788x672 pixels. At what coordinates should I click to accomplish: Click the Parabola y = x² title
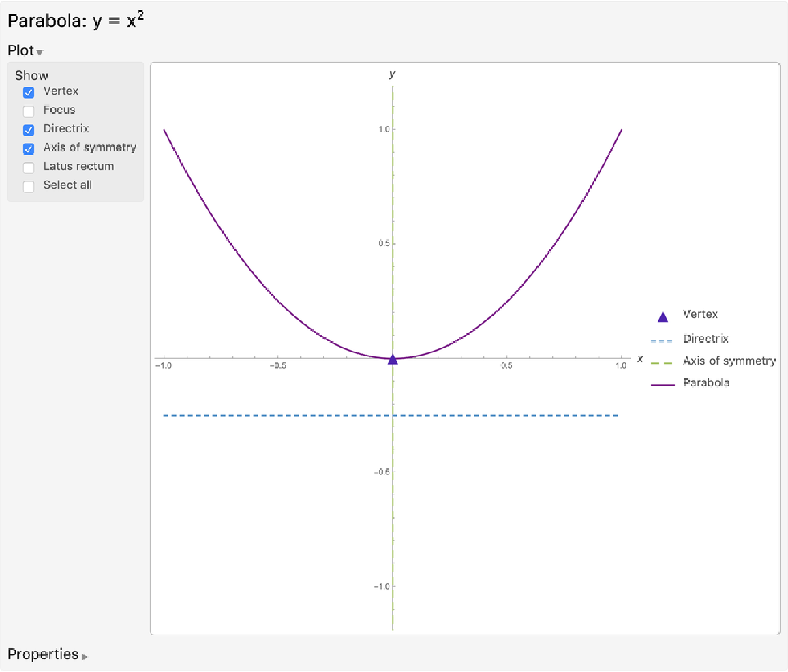tap(75, 20)
